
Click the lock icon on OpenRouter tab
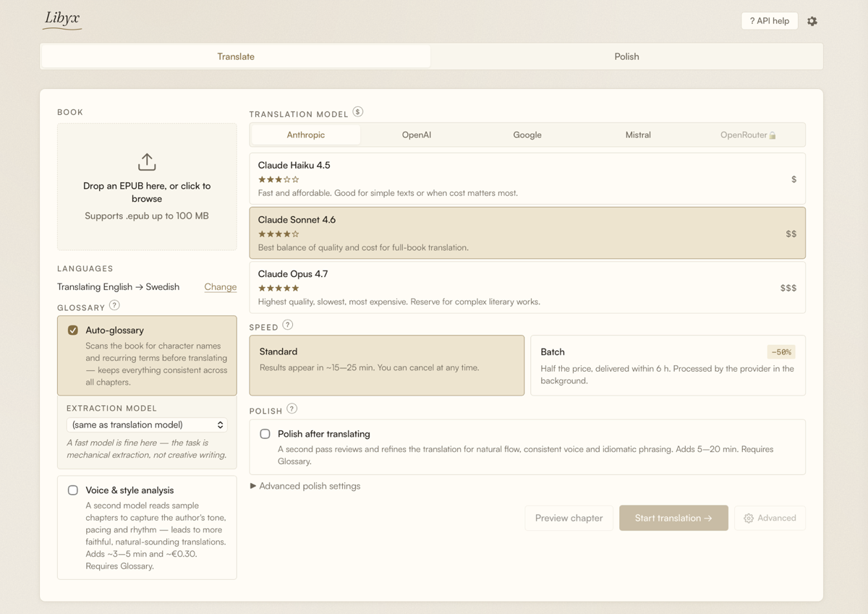pos(773,135)
